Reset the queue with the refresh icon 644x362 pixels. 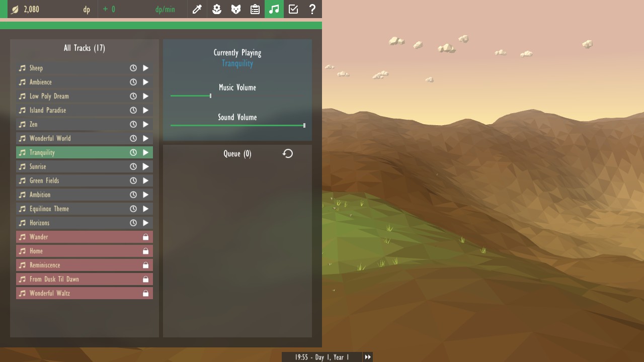tap(288, 153)
